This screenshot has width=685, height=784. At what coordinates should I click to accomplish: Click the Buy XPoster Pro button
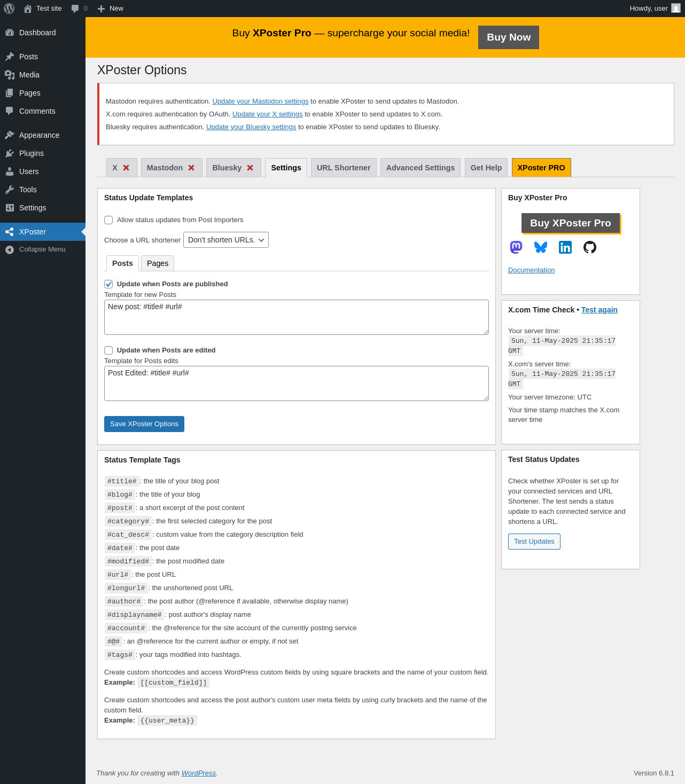point(571,223)
